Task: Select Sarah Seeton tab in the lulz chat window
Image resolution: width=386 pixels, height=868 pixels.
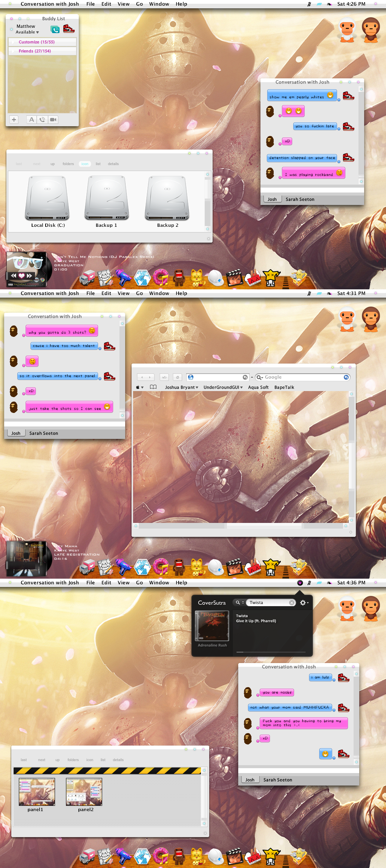Action: tap(278, 780)
